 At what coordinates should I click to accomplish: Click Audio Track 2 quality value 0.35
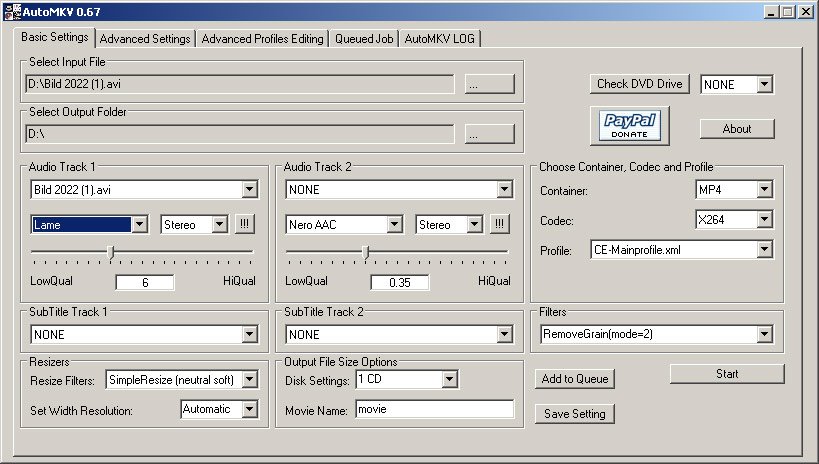(x=400, y=283)
